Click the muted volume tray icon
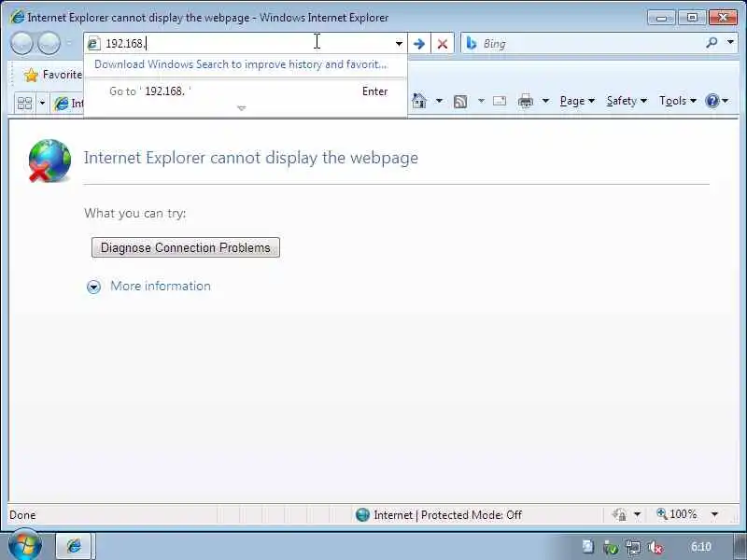This screenshot has width=747, height=560. 655,548
